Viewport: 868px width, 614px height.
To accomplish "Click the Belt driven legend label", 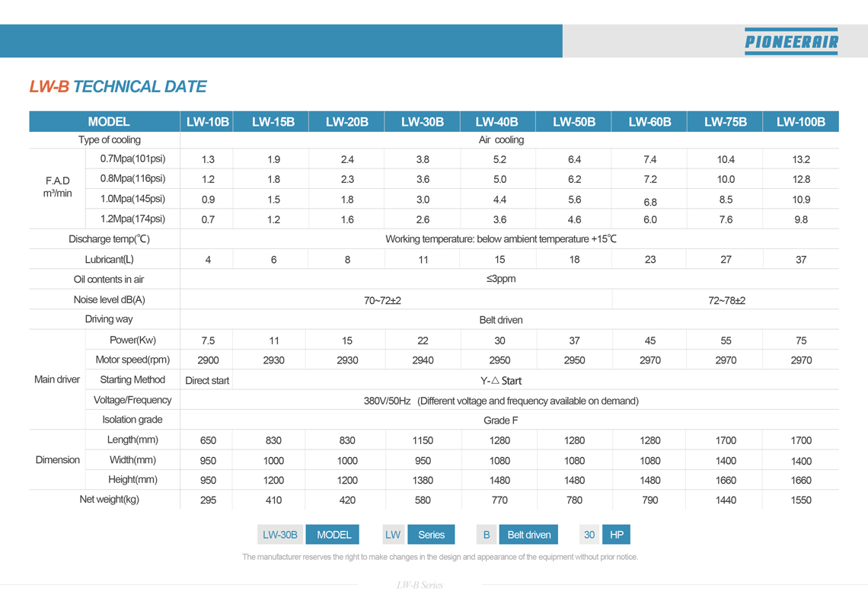I will [528, 535].
